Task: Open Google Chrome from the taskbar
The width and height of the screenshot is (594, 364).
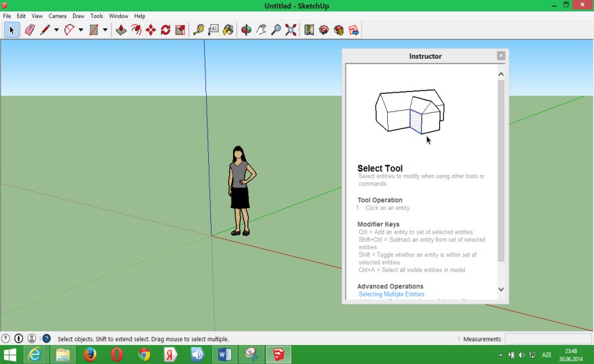Action: click(x=144, y=355)
